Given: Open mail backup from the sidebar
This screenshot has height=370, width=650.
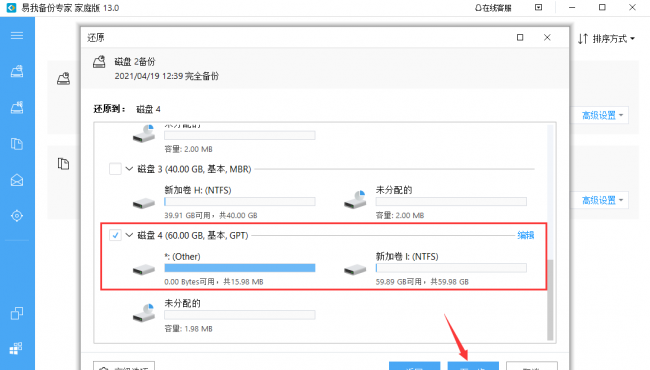Looking at the screenshot, I should coord(17,180).
